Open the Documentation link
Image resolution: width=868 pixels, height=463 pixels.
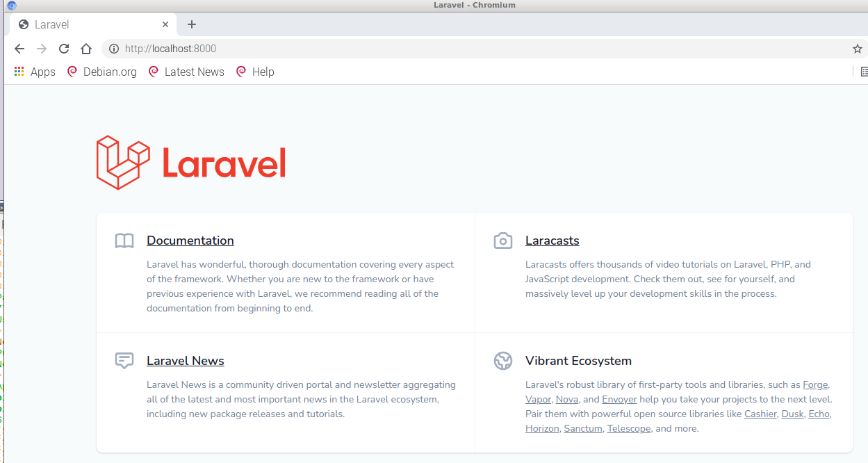coord(190,241)
